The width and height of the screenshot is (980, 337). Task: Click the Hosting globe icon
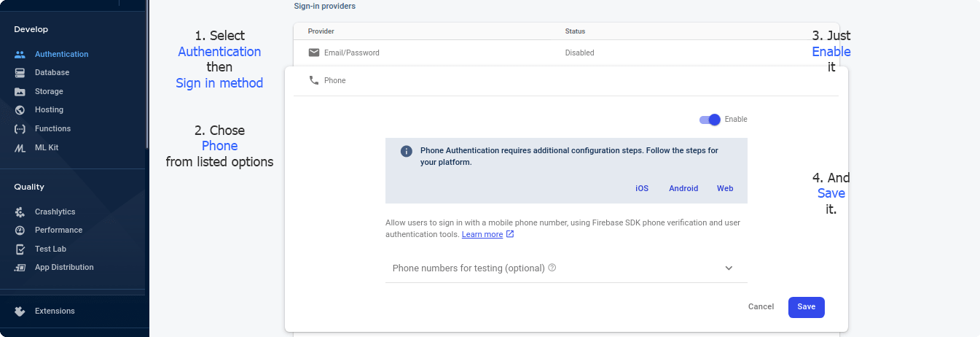20,110
